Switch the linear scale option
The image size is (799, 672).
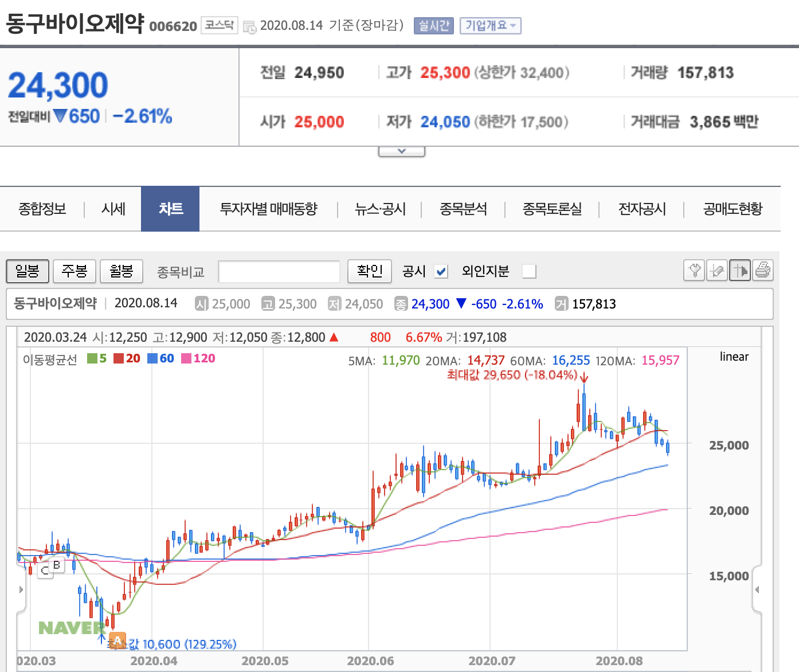tap(734, 357)
